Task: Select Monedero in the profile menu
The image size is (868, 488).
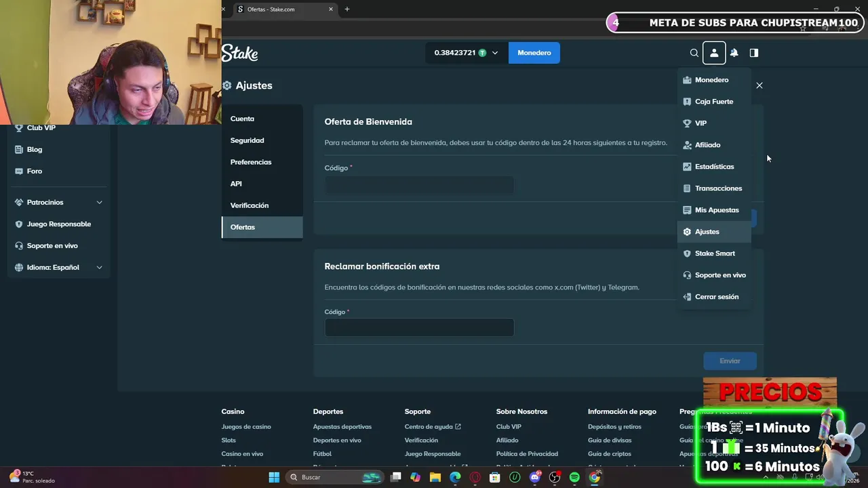Action: click(x=714, y=80)
